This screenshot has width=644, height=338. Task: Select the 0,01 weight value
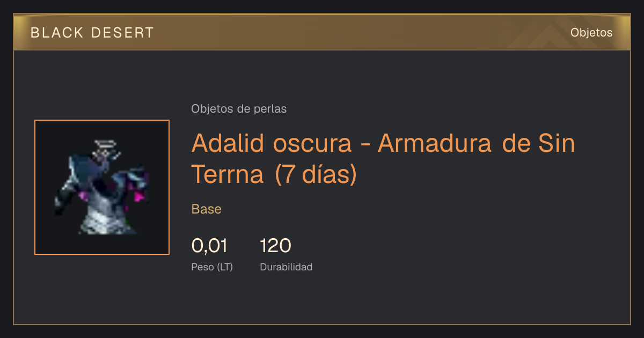209,246
